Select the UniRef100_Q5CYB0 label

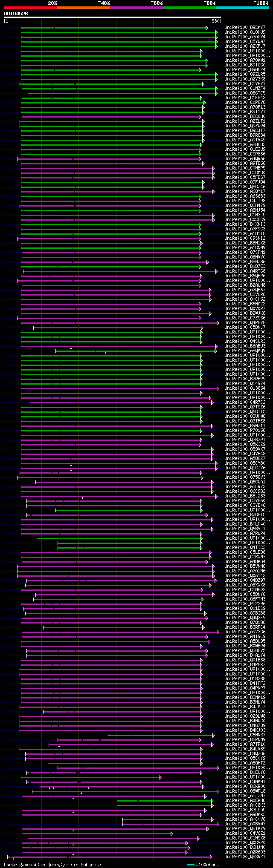pos(245,463)
